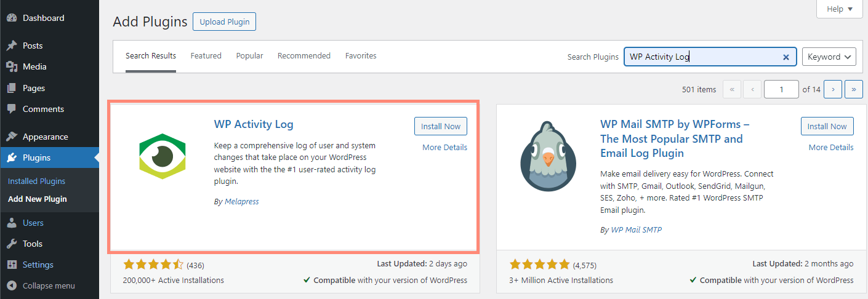Click the current page number field
This screenshot has height=299, width=868.
[781, 89]
